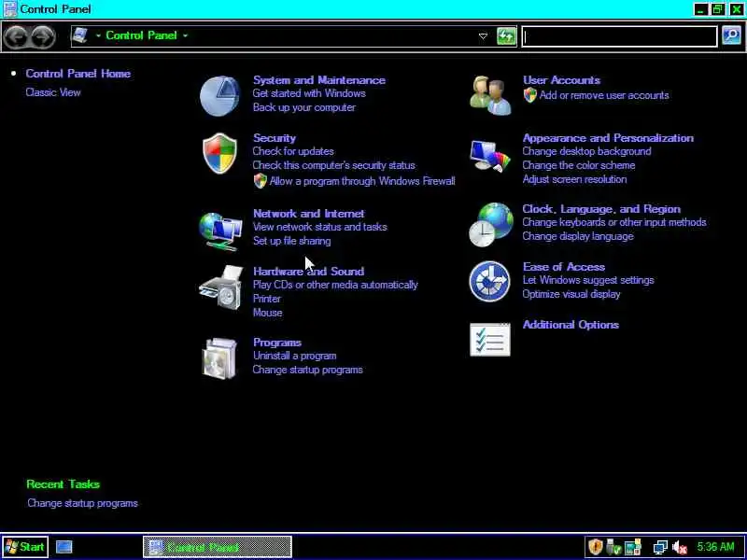Open the Start menu button
The height and width of the screenshot is (560, 747).
click(x=25, y=547)
